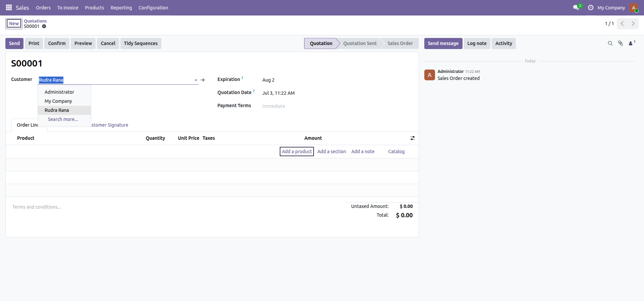The image size is (644, 301).
Task: Click Log note
Action: (477, 43)
